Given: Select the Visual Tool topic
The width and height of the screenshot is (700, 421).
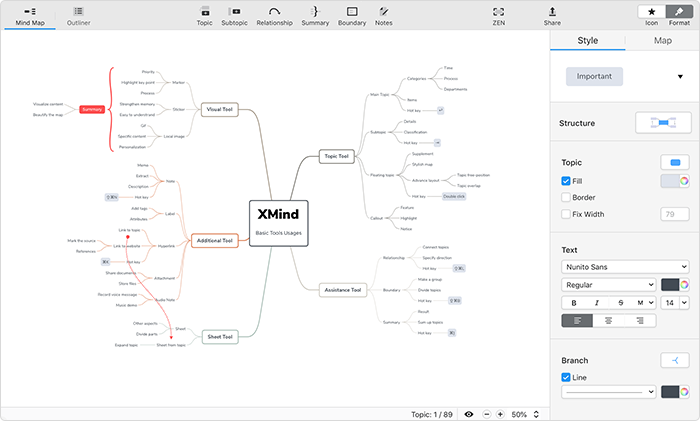Looking at the screenshot, I should 220,109.
